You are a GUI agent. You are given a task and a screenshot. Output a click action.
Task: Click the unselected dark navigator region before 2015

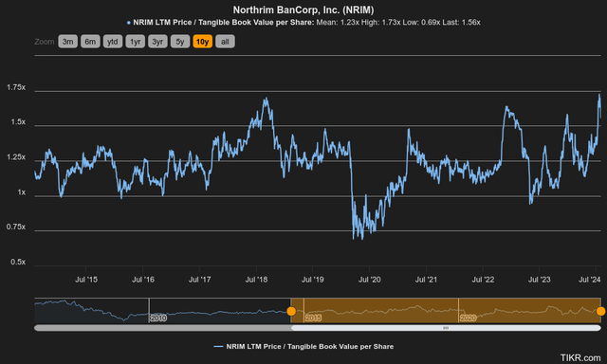click(162, 311)
